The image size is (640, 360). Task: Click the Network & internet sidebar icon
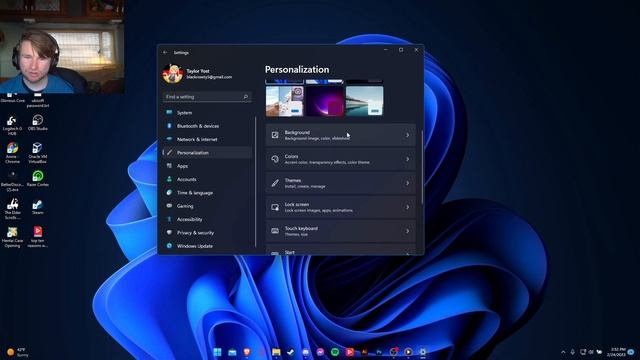pyautogui.click(x=169, y=139)
